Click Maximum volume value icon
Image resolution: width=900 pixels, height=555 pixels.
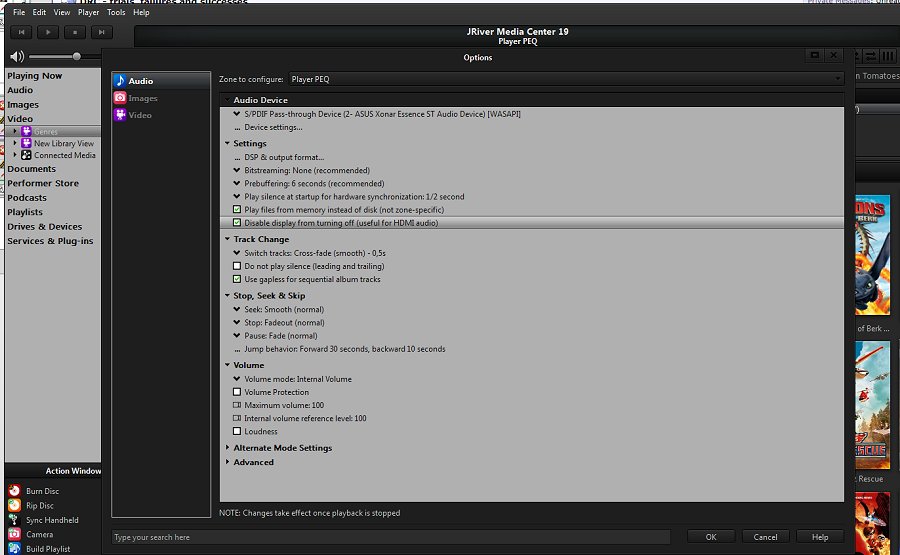coord(237,405)
